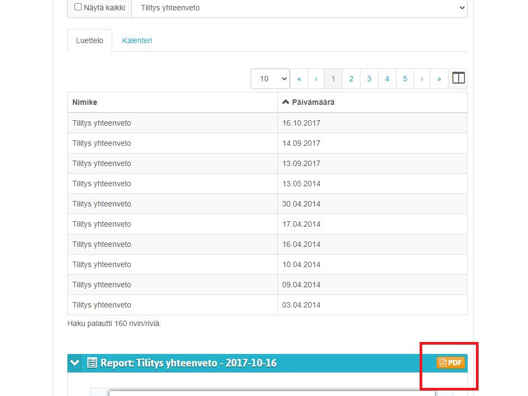
Task: Select row dated 16.10.2017
Action: click(267, 123)
